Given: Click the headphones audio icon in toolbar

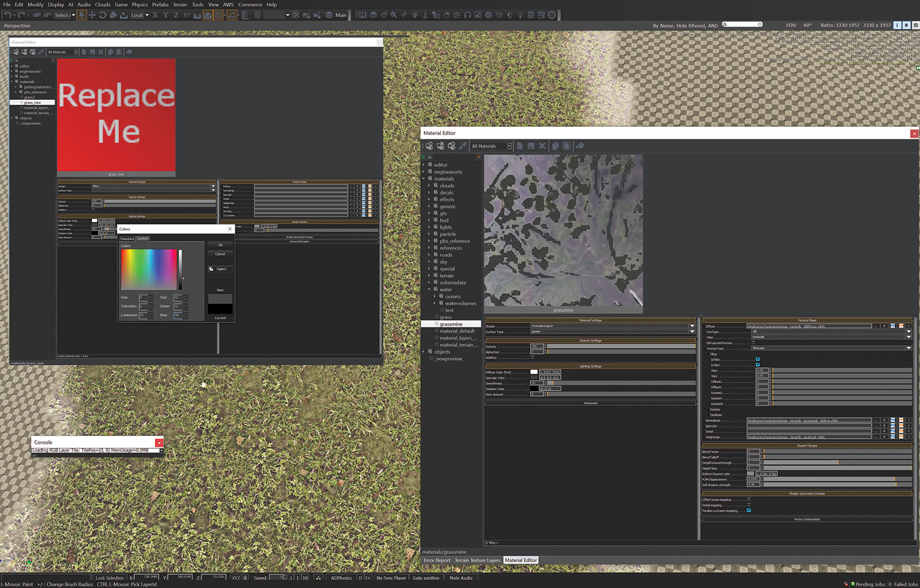Looking at the screenshot, I should 467,15.
